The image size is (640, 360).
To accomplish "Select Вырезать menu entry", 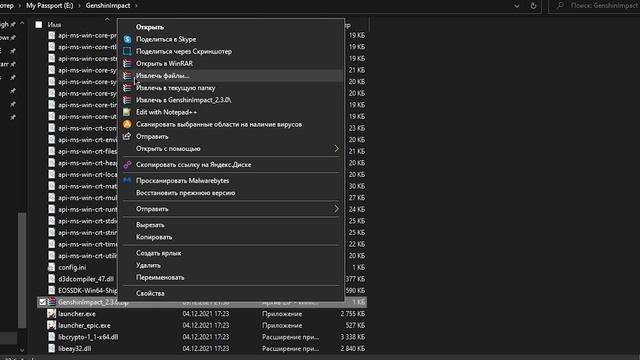I will [x=150, y=225].
